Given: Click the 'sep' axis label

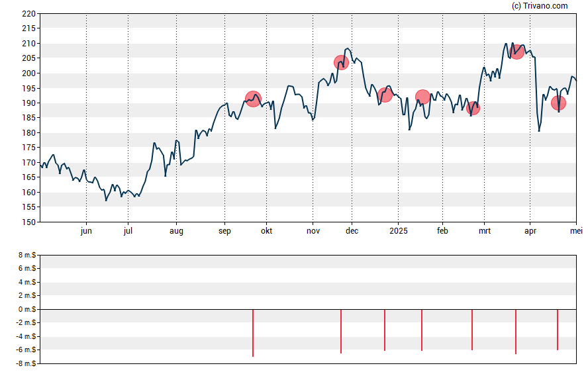Looking at the screenshot, I should [x=224, y=231].
